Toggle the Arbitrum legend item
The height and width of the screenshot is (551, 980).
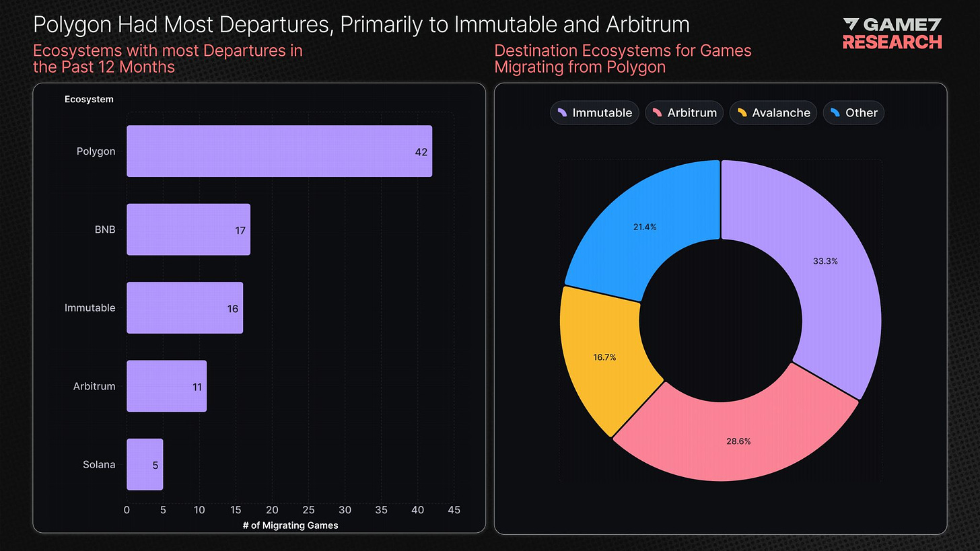[x=685, y=113]
